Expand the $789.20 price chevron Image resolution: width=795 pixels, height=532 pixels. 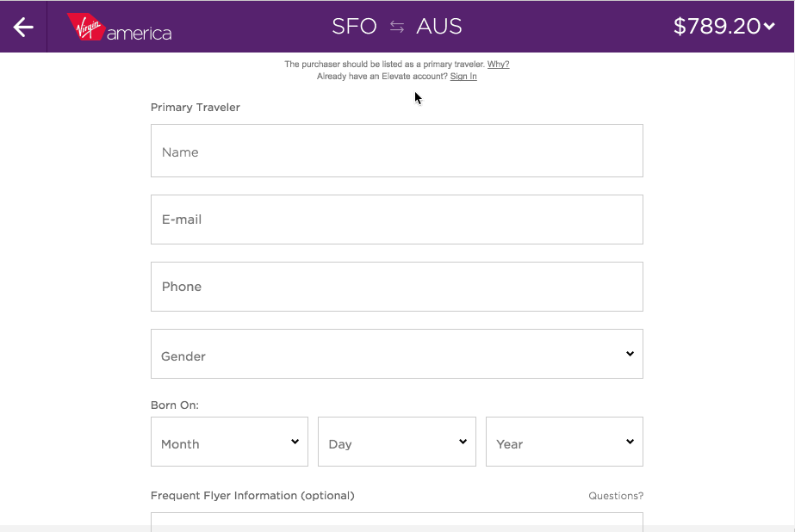(769, 27)
